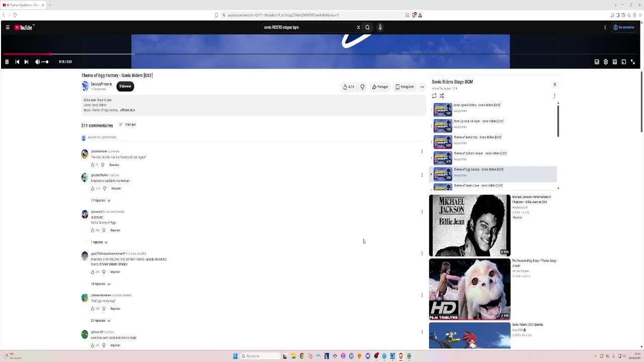Select Theme of Metal City playlist entry

[493, 142]
